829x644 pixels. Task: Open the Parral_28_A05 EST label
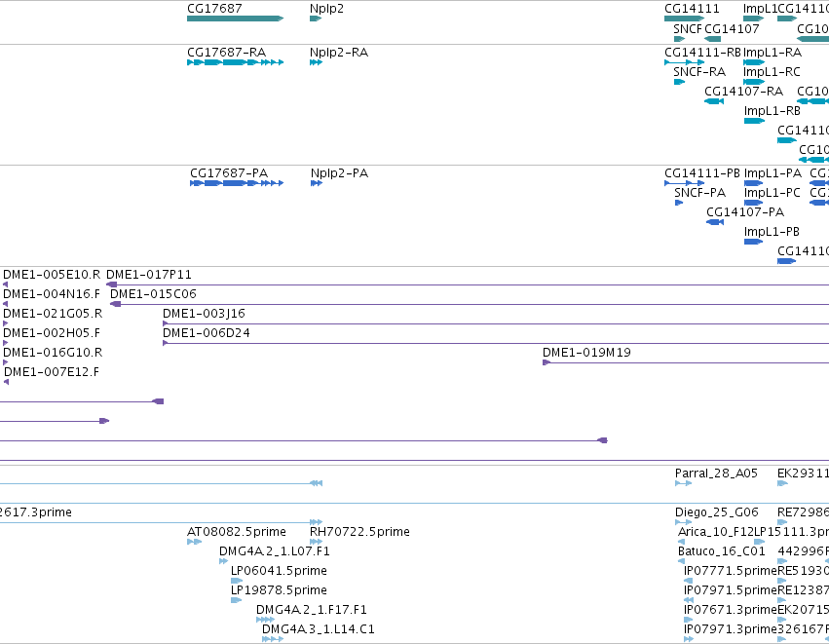click(x=716, y=474)
